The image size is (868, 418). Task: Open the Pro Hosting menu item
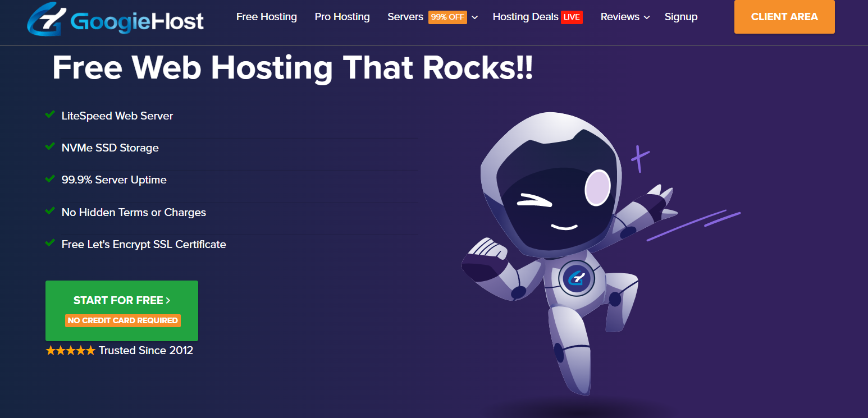coord(342,17)
